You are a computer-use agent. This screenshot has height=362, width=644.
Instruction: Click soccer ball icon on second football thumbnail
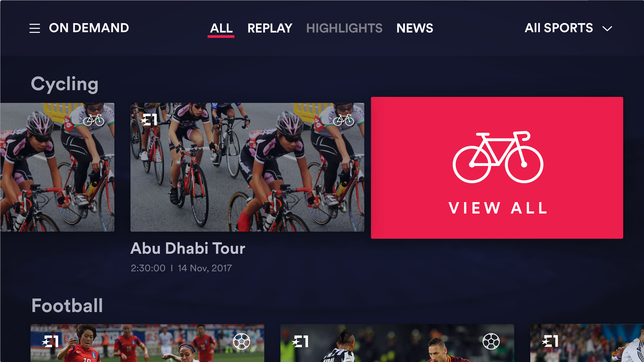coord(491,341)
